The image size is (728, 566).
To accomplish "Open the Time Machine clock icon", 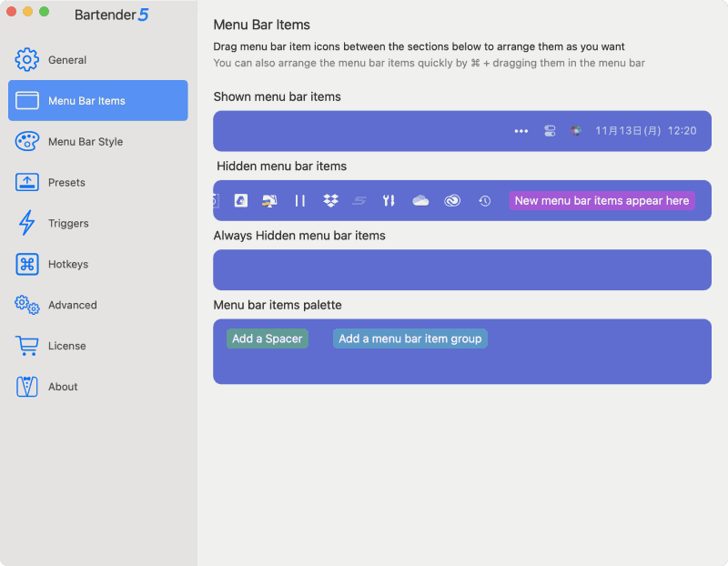I will [483, 200].
